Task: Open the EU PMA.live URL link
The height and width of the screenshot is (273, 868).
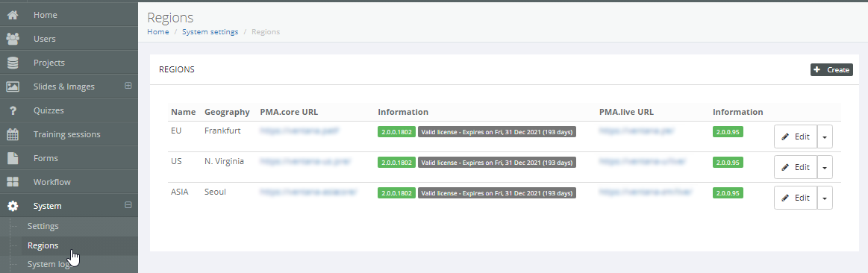Action: pyautogui.click(x=637, y=131)
